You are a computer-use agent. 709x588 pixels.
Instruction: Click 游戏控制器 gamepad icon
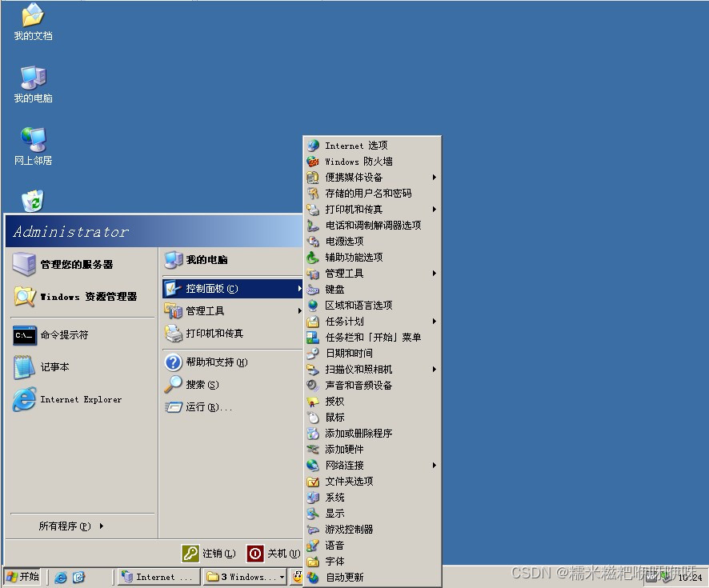[313, 530]
